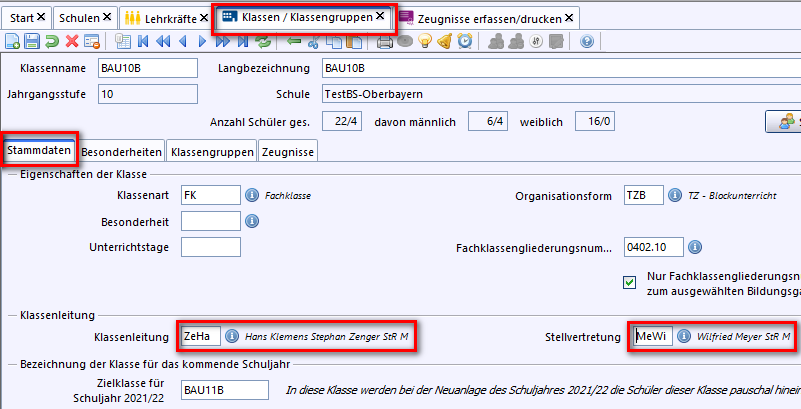Close the Lehrkräfte tab
Screen dimensions: 801x409
(x=204, y=18)
